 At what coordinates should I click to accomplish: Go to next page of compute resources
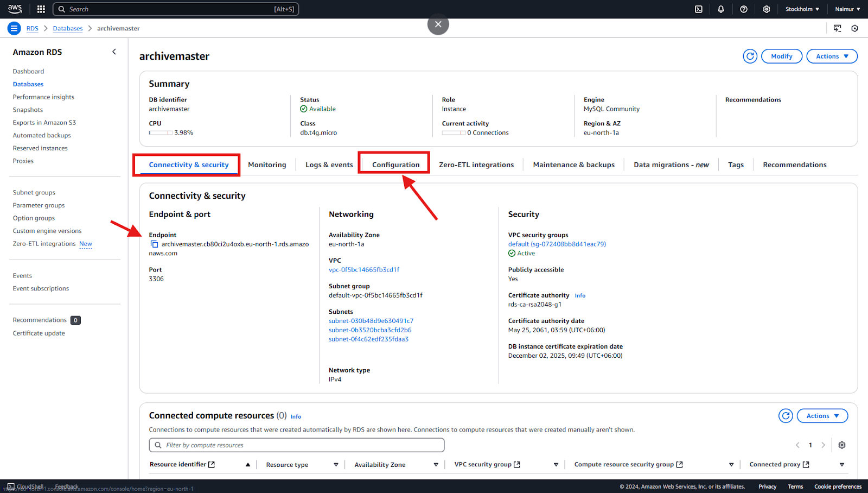823,445
